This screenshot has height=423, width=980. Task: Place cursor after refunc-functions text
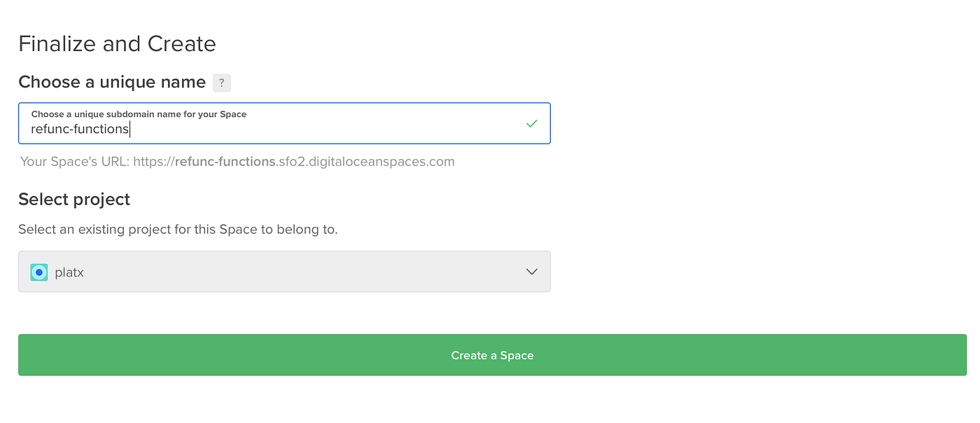130,129
